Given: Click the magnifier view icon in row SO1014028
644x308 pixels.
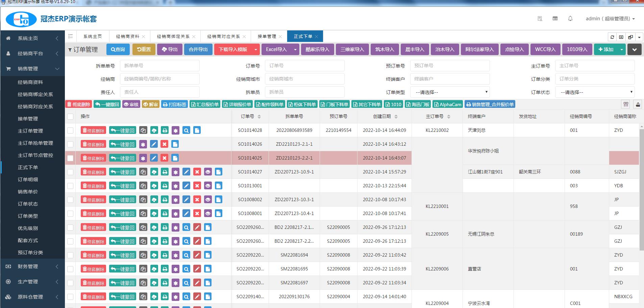Looking at the screenshot, I should point(186,130).
